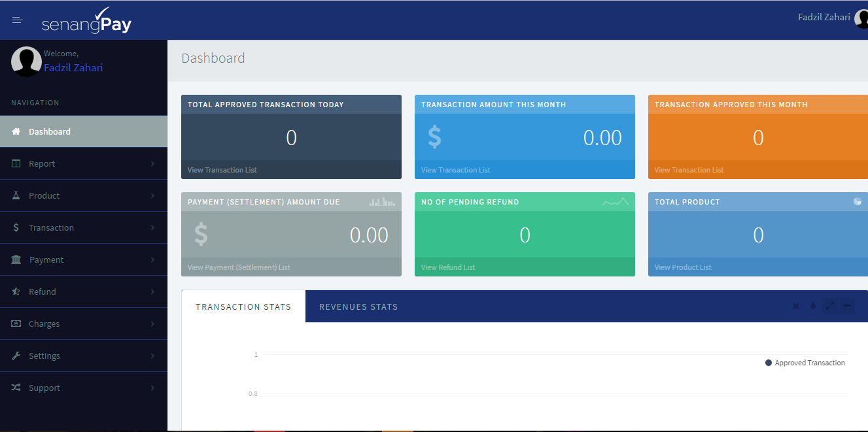The height and width of the screenshot is (432, 868).
Task: Click the droplet color icon on stats panel
Action: pos(813,306)
